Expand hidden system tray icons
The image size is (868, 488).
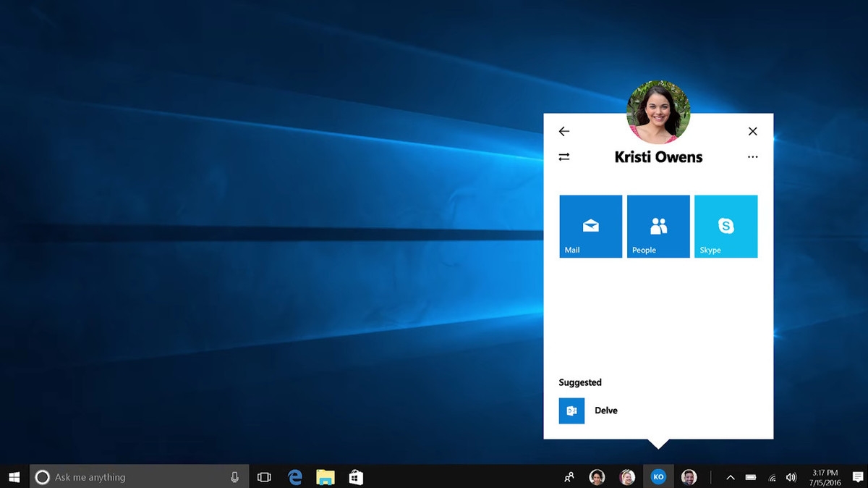click(x=731, y=476)
